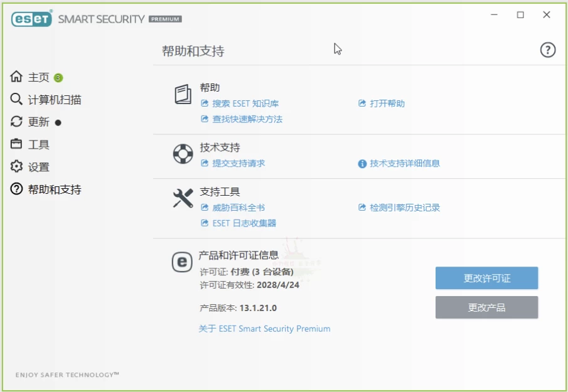Open the 搜索 ESET 知识库 link
568x392 pixels.
pos(247,104)
